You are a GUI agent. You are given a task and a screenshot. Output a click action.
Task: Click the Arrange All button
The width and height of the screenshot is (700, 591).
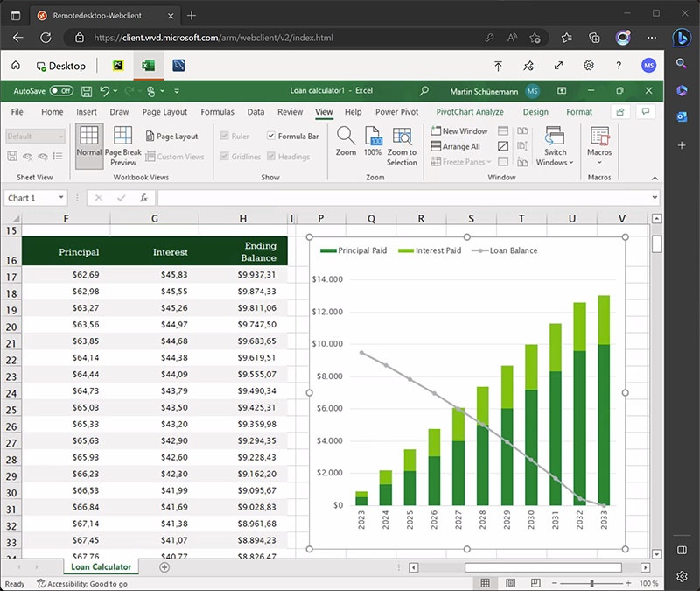pyautogui.click(x=455, y=147)
